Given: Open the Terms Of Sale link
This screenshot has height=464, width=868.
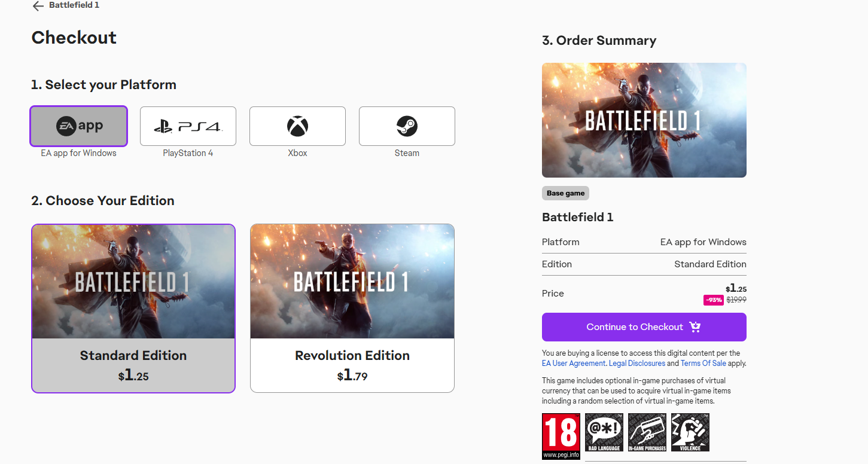Looking at the screenshot, I should tap(703, 364).
